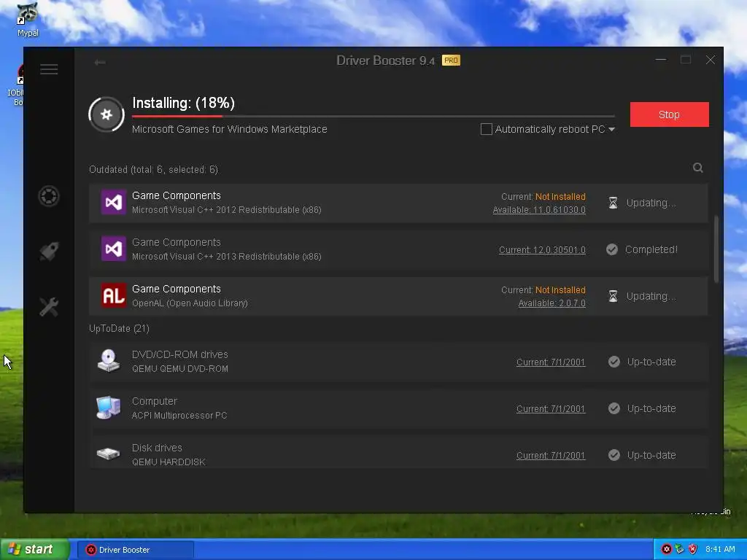
Task: Open the Current: 7/1/2001 link for Disk drives
Action: coord(551,456)
